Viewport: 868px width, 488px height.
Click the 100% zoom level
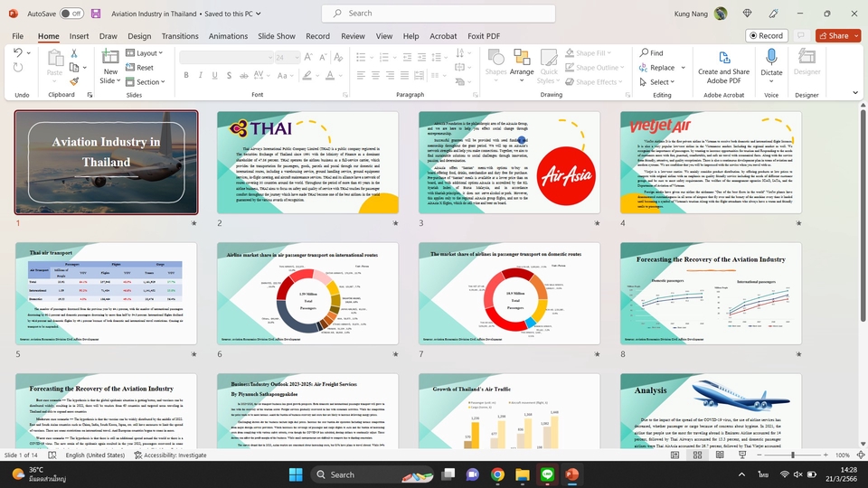click(842, 455)
